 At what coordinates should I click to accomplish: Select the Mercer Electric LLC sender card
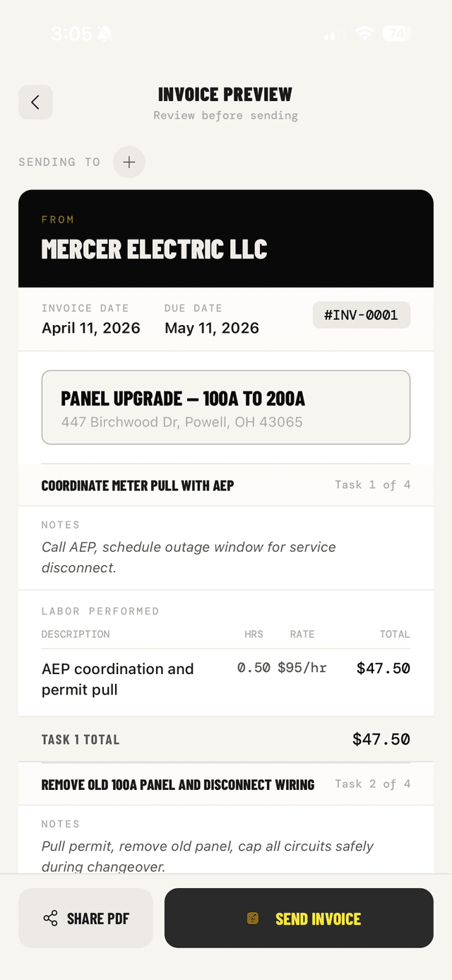(226, 238)
